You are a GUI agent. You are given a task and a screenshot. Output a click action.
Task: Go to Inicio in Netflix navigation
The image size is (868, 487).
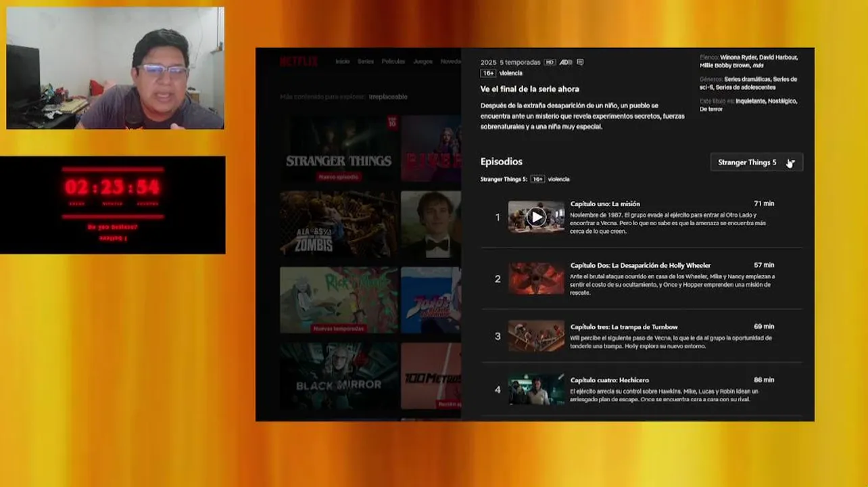(343, 62)
